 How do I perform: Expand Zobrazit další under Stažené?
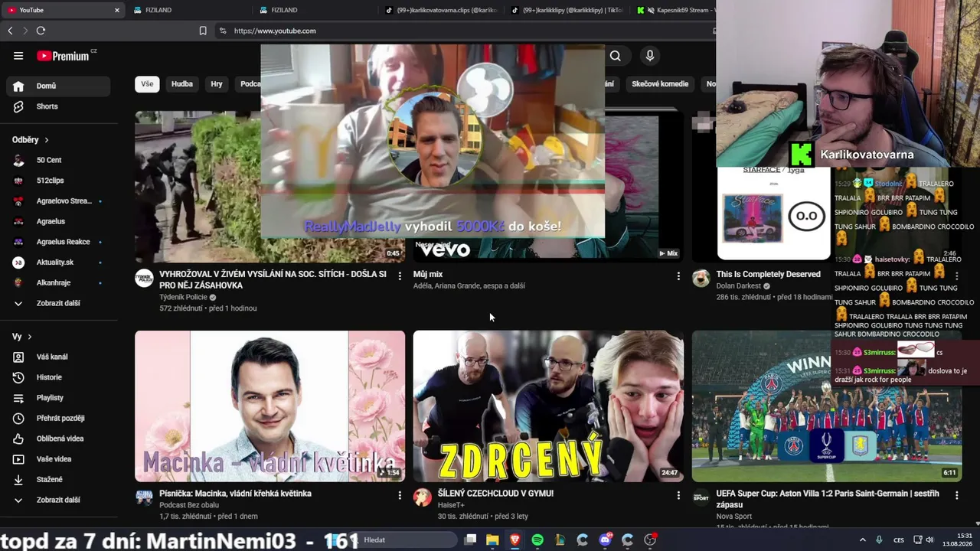pos(58,500)
